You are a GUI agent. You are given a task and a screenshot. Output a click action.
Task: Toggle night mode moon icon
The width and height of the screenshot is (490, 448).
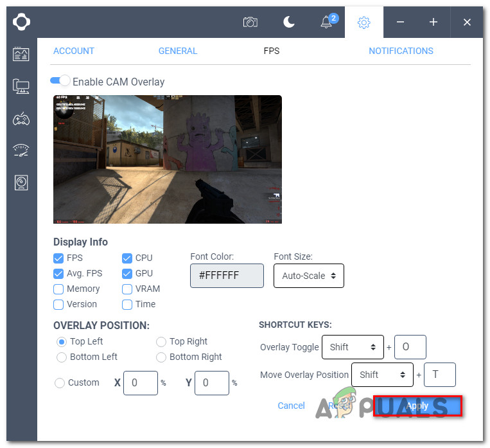[289, 22]
